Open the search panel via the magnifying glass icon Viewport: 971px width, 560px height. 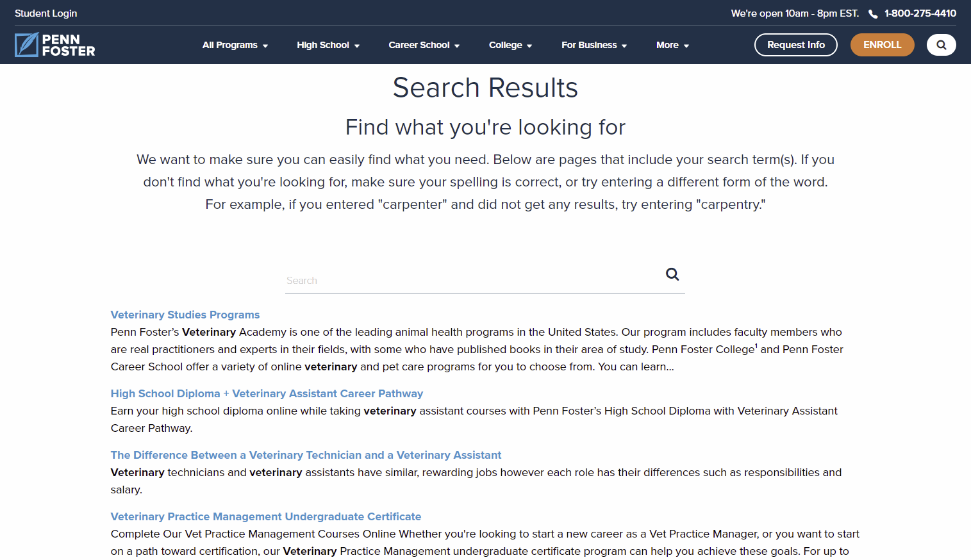click(x=941, y=45)
